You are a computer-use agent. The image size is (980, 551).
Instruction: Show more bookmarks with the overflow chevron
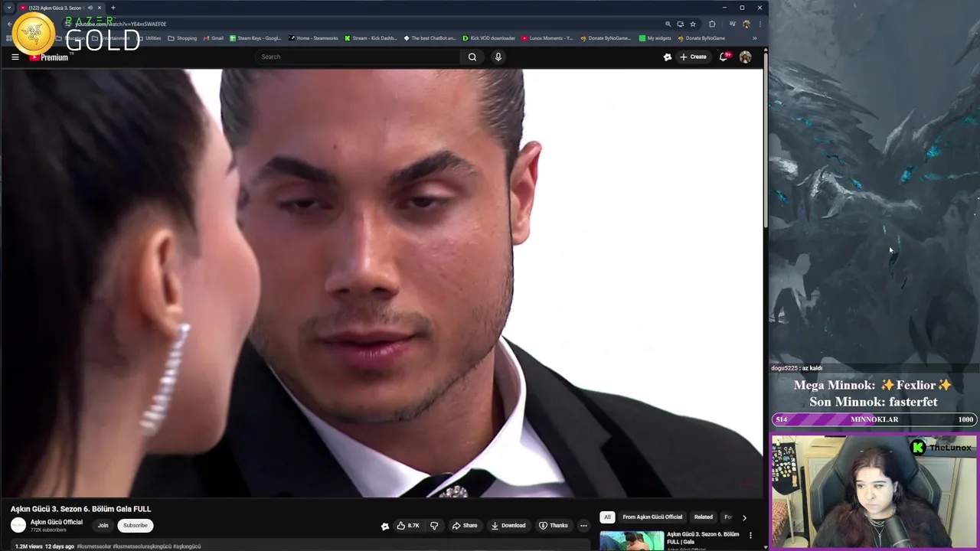coord(754,38)
